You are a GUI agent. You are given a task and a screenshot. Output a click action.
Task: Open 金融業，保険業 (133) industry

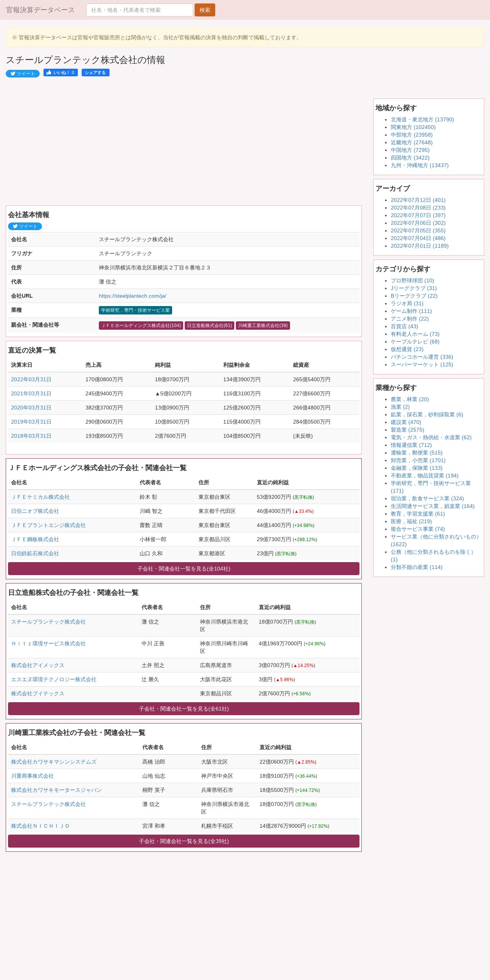click(x=416, y=468)
